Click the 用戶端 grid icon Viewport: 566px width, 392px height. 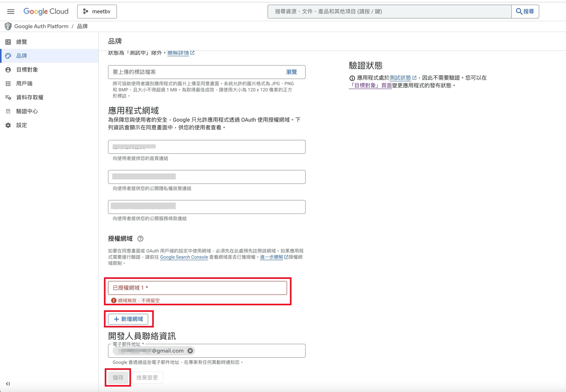tap(8, 83)
